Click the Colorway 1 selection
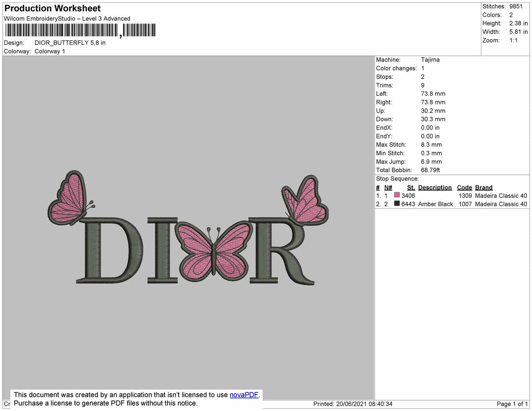532x411 pixels. click(50, 51)
